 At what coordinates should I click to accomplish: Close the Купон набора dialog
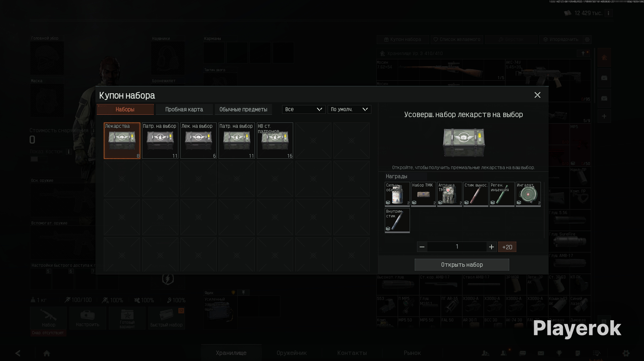537,95
